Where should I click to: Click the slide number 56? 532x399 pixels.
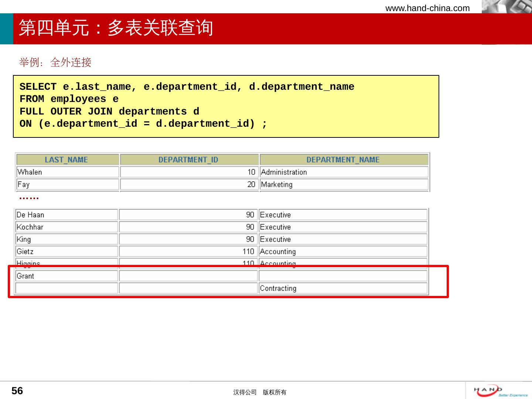[17, 391]
